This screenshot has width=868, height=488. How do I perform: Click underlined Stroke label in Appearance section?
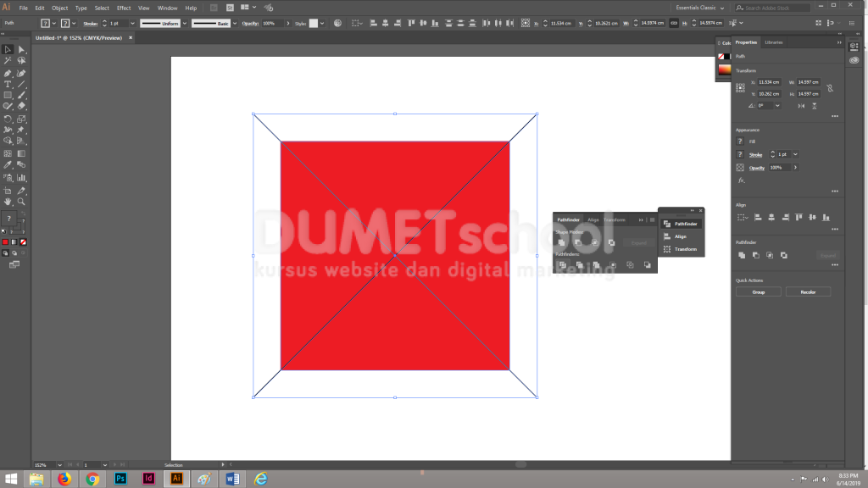[755, 155]
